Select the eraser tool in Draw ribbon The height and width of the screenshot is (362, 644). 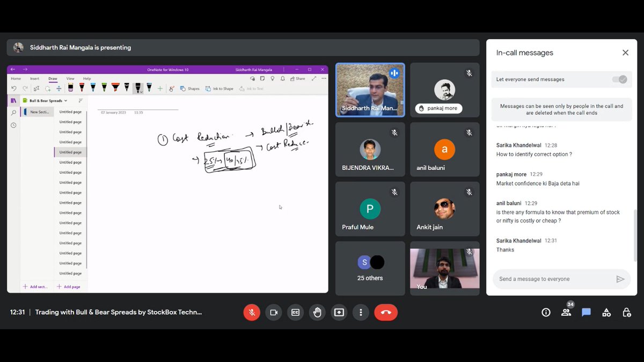coord(70,87)
